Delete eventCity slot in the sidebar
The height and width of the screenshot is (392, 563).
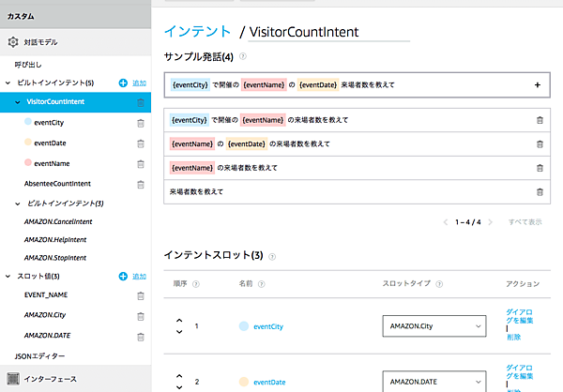140,123
